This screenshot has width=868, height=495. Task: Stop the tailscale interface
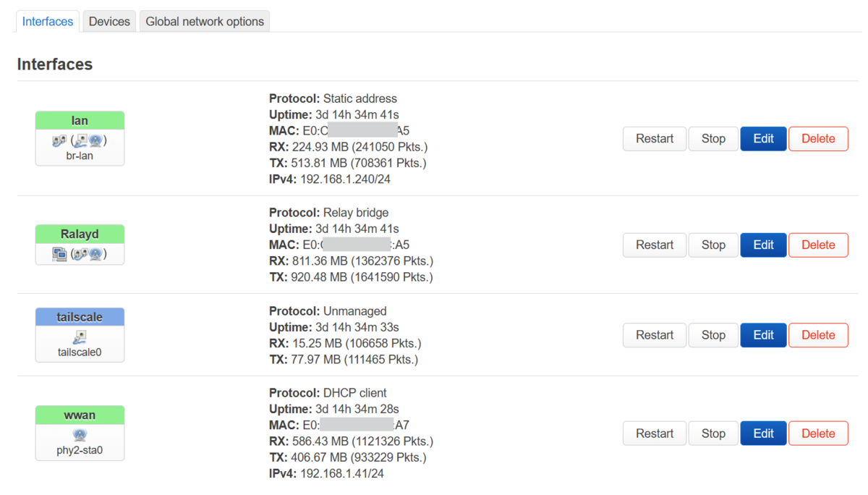point(713,335)
